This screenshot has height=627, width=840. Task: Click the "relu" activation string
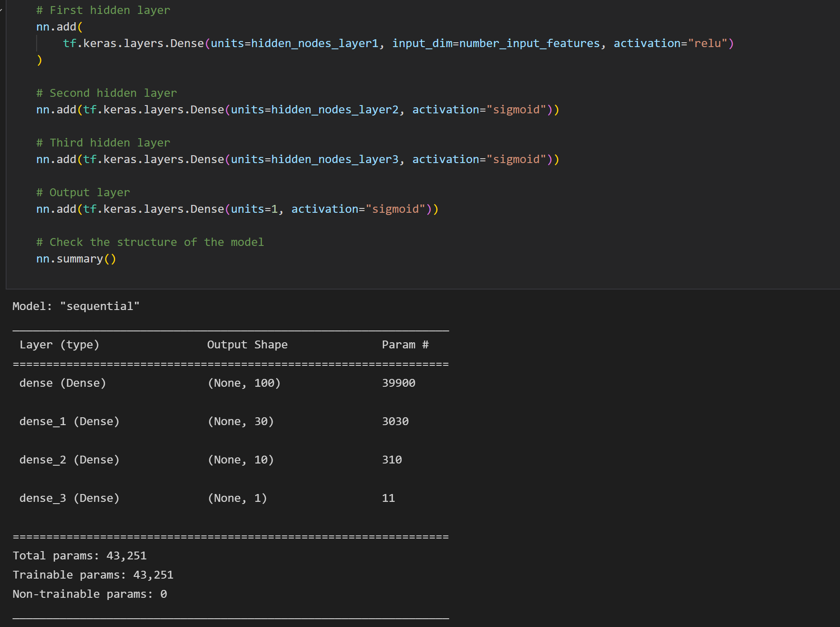pos(707,43)
